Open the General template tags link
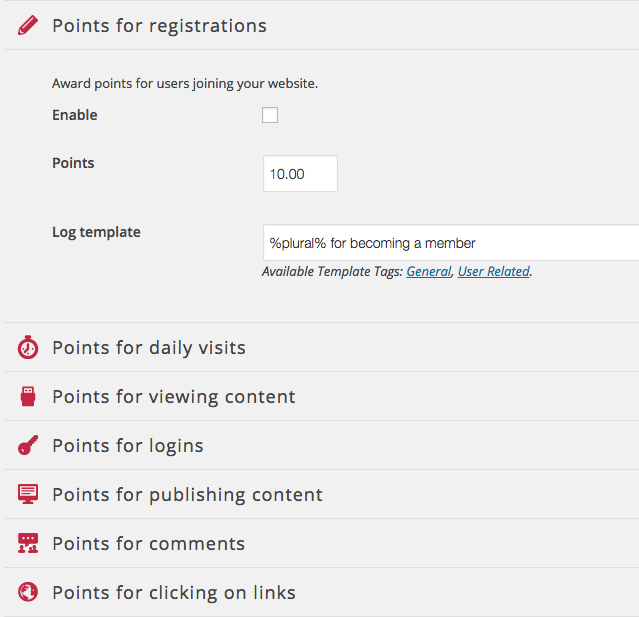639x617 pixels. (429, 271)
